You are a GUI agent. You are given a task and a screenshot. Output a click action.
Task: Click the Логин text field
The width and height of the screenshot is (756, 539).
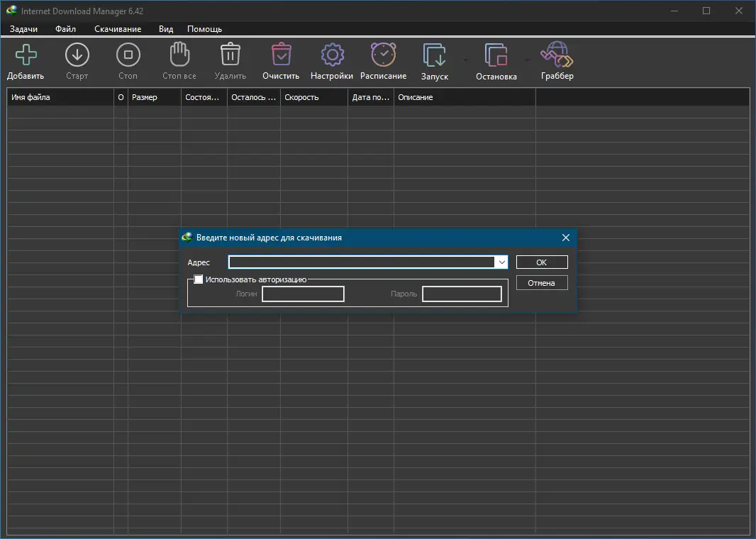click(304, 294)
